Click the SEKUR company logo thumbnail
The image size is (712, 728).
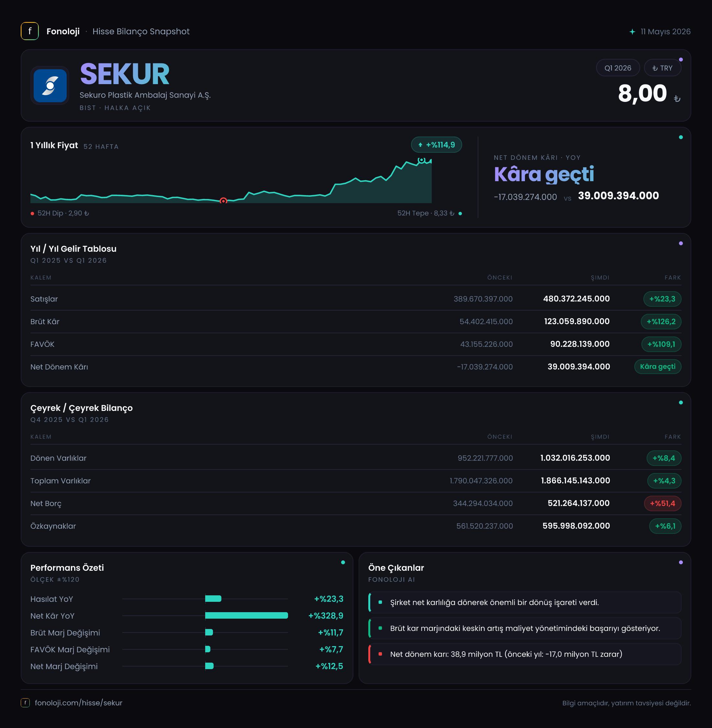click(x=50, y=86)
